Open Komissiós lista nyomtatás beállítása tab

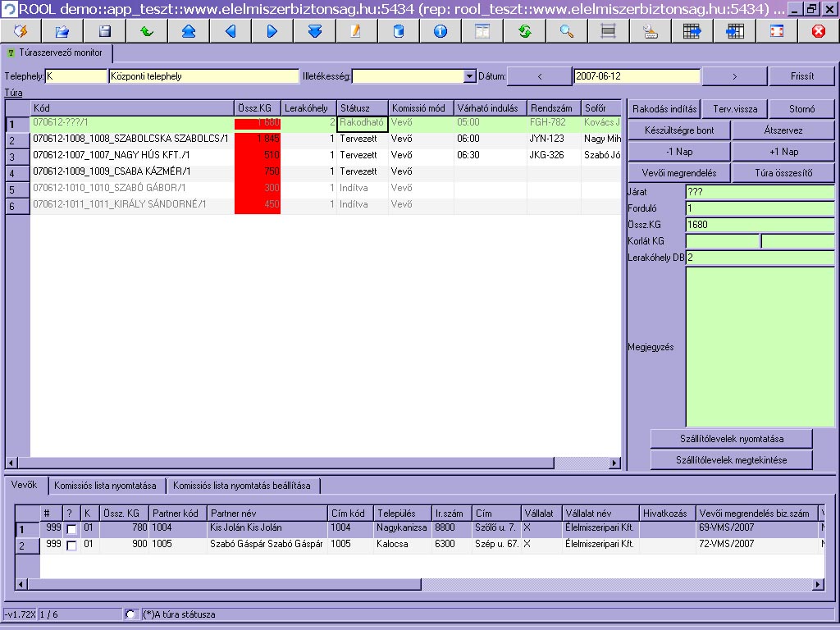(242, 486)
